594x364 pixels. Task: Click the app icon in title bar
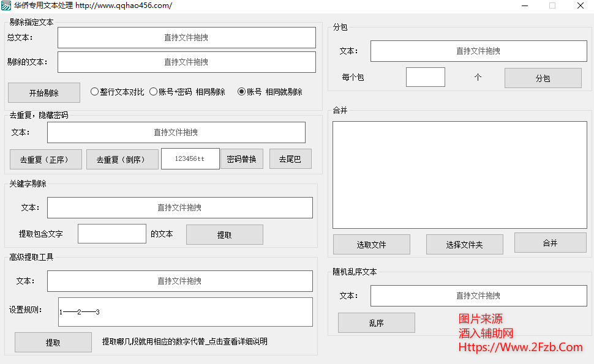point(6,6)
